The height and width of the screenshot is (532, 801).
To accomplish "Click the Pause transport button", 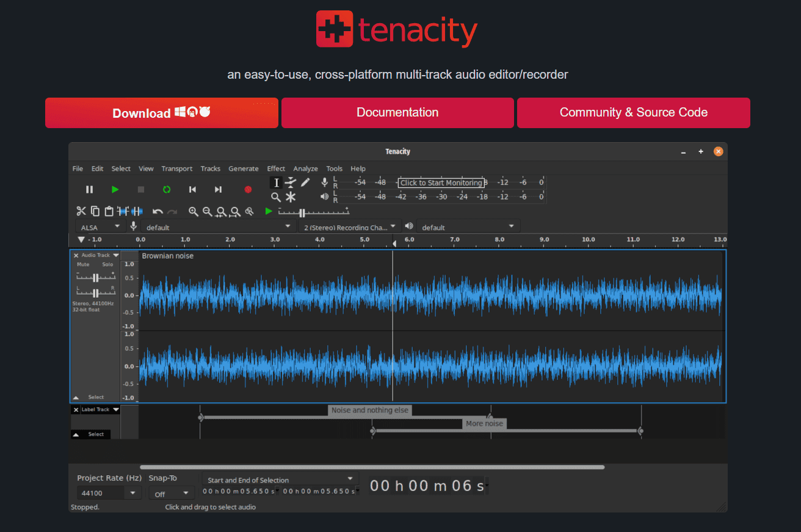I will 90,190.
